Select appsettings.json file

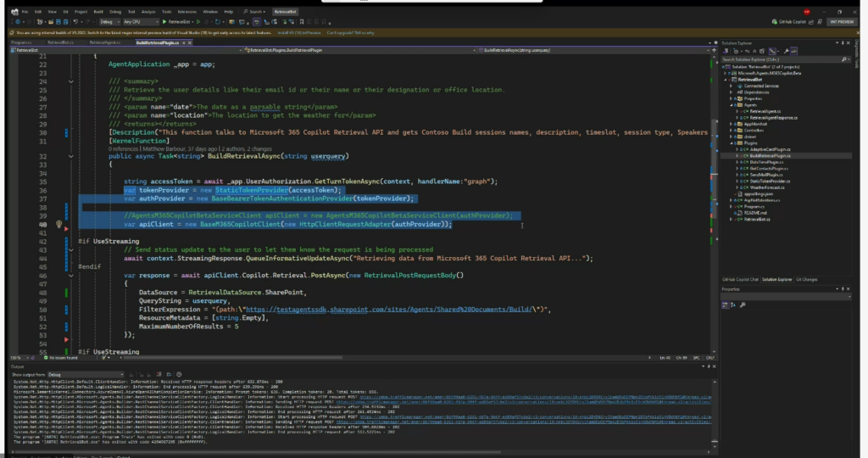758,194
